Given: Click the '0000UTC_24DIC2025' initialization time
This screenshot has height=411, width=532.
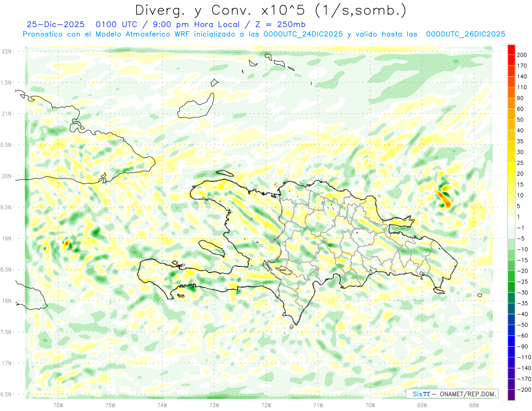Looking at the screenshot, I should (303, 34).
